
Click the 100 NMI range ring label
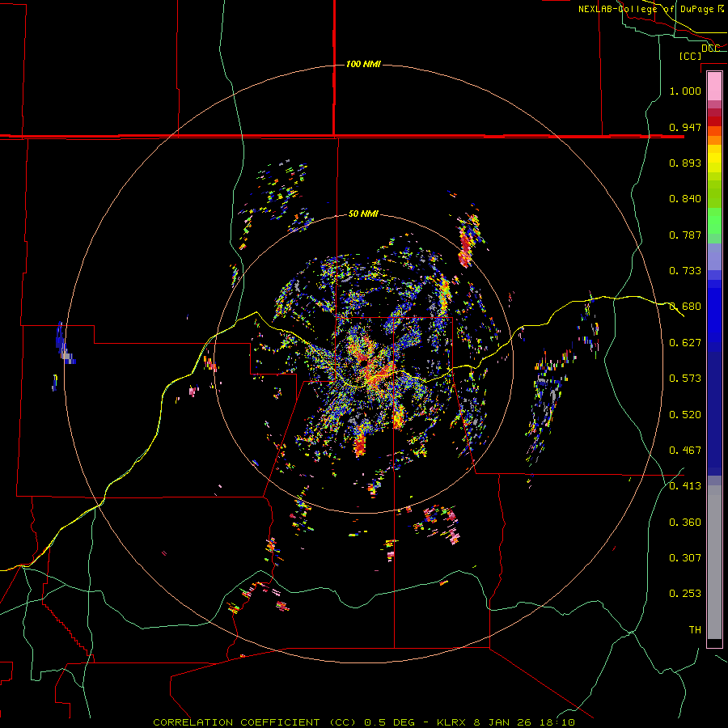(363, 64)
